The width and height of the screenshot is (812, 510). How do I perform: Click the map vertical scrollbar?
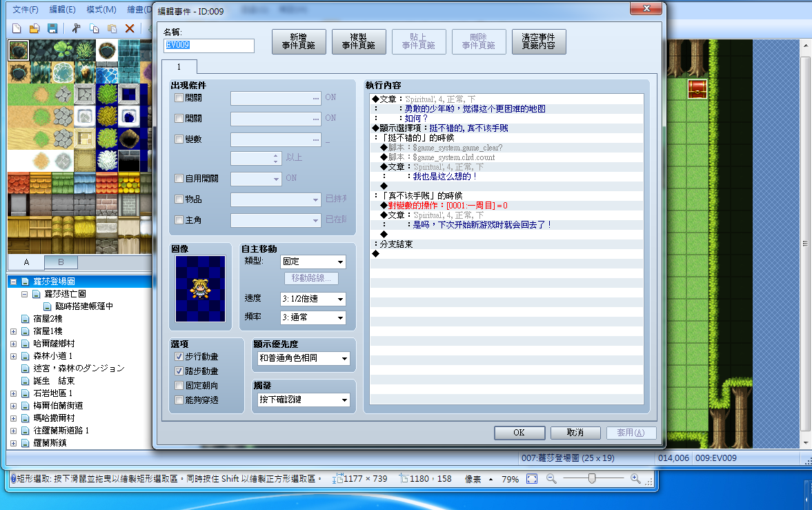[x=805, y=244]
